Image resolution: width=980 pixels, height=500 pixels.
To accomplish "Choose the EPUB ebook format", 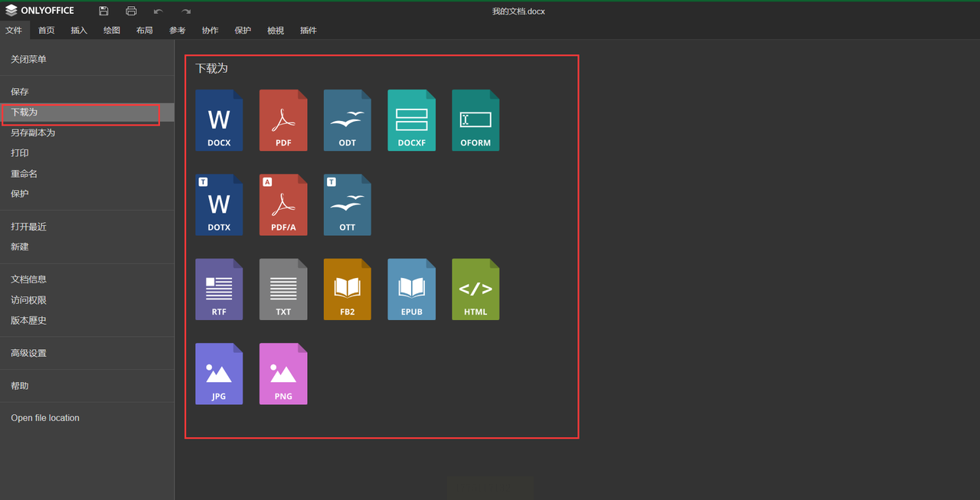I will pyautogui.click(x=411, y=289).
